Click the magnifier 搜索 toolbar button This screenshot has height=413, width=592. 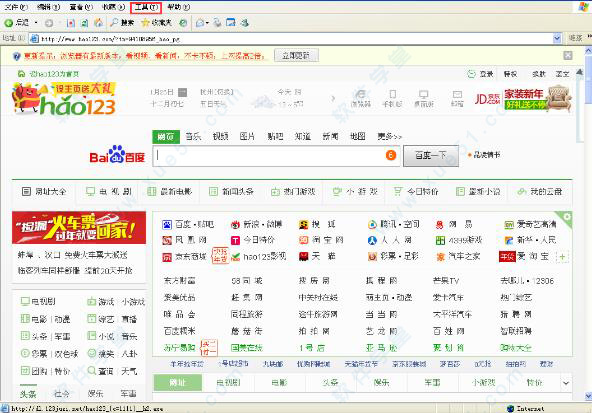(122, 23)
